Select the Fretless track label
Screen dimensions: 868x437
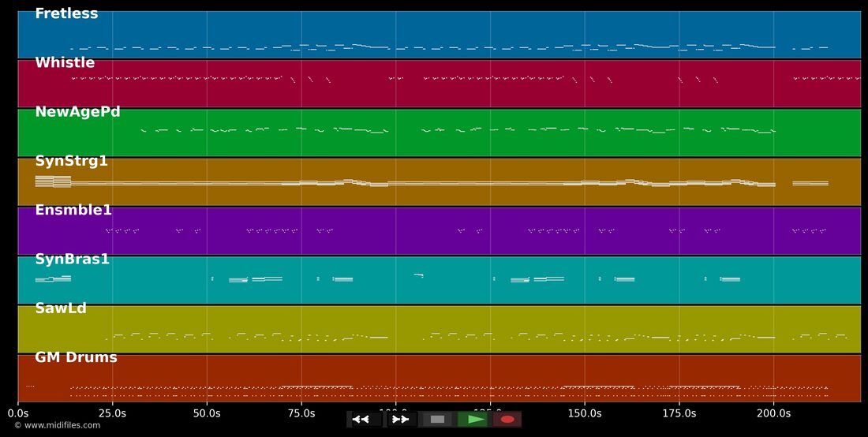click(66, 14)
